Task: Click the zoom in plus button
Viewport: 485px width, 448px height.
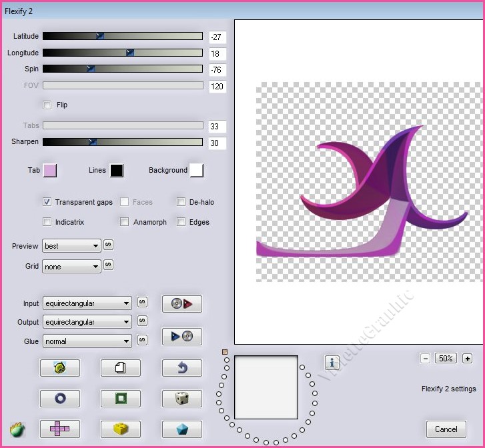Action: pyautogui.click(x=467, y=358)
